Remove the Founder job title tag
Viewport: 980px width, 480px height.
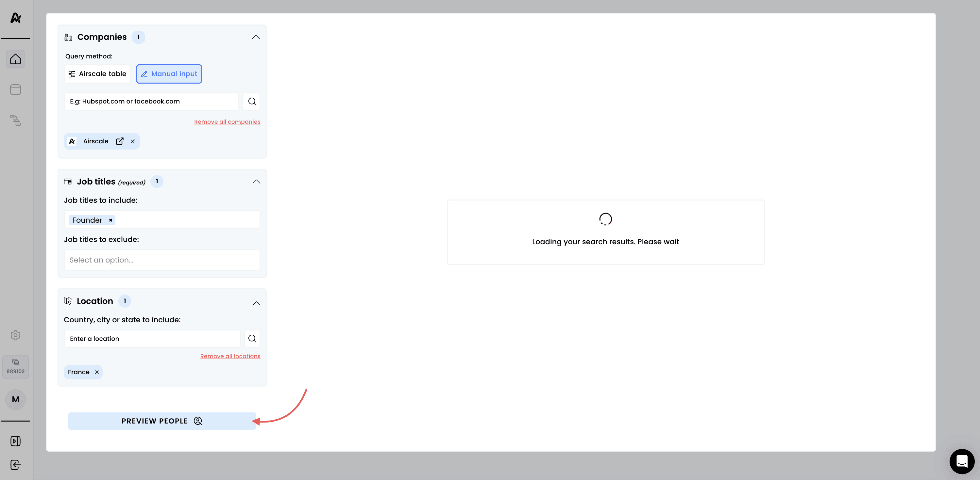(111, 220)
